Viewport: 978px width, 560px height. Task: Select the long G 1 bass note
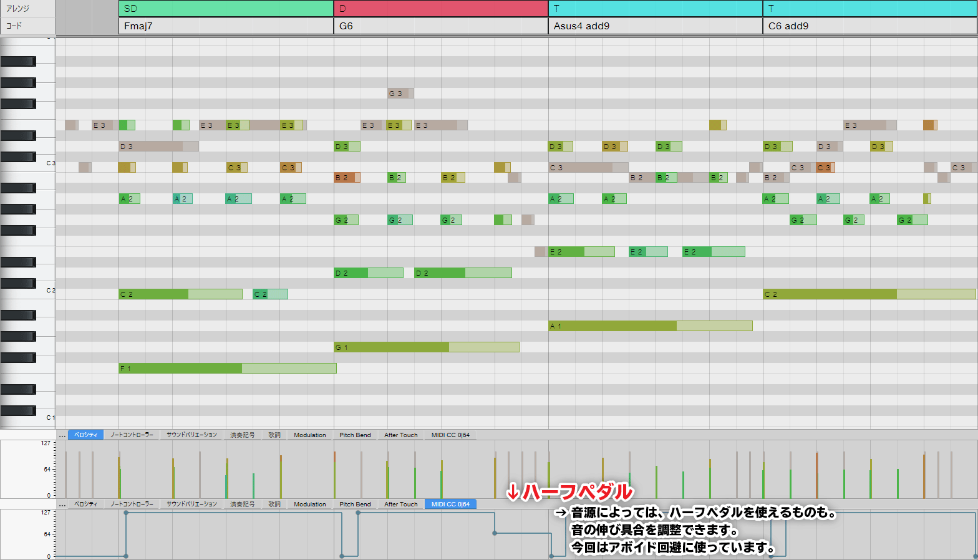click(427, 347)
